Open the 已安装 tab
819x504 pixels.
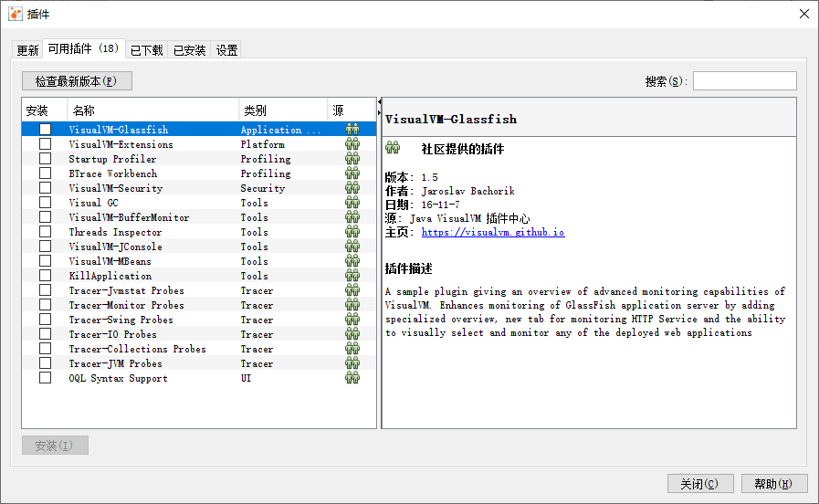(x=190, y=50)
